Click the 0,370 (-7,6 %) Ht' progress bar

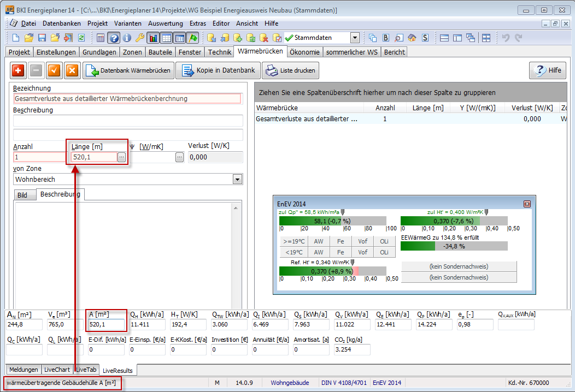tap(454, 221)
